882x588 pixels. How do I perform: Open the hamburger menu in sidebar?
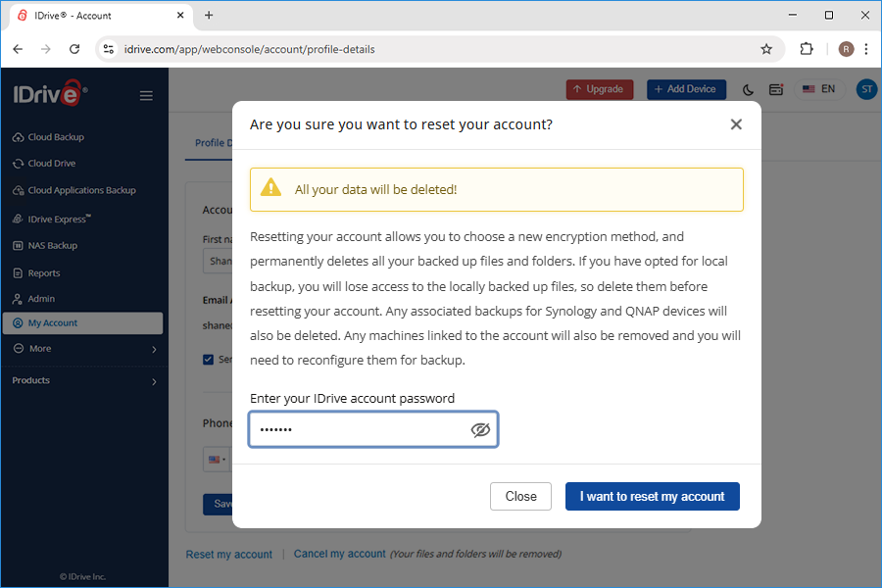[x=146, y=96]
